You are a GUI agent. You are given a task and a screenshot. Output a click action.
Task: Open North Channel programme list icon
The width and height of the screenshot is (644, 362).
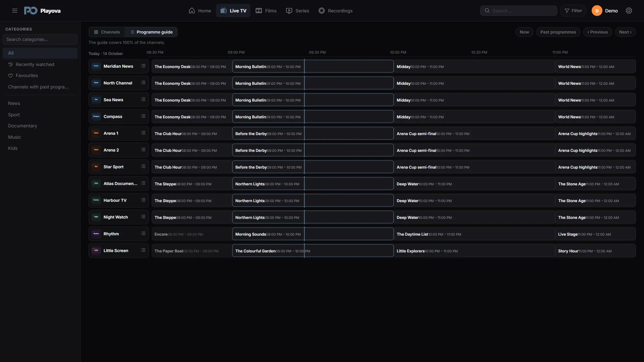(143, 83)
